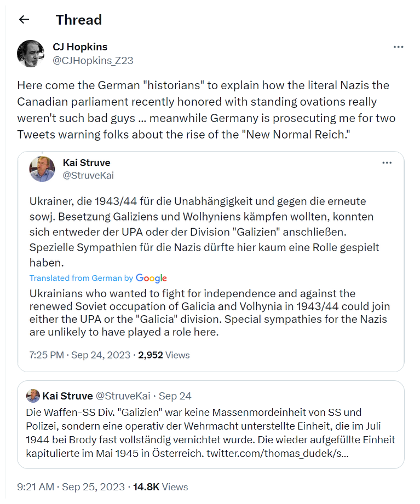
Task: Go back with the left arrow icon
Action: coord(24,20)
